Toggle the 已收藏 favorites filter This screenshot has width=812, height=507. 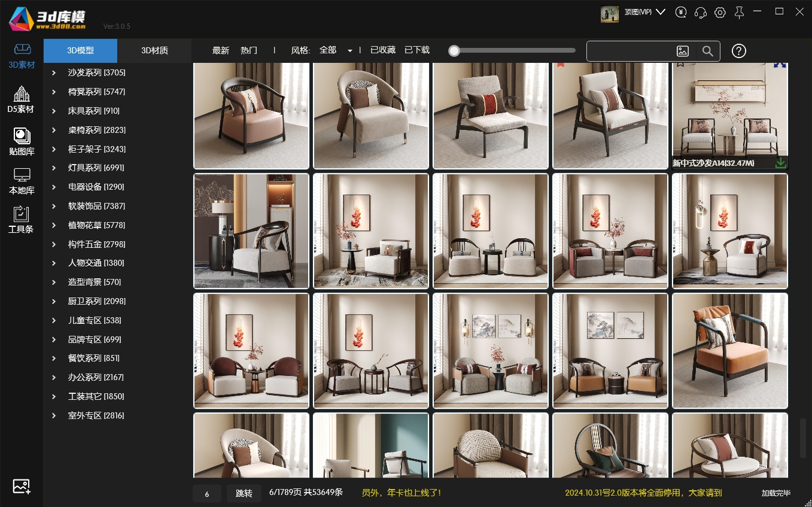pos(383,50)
